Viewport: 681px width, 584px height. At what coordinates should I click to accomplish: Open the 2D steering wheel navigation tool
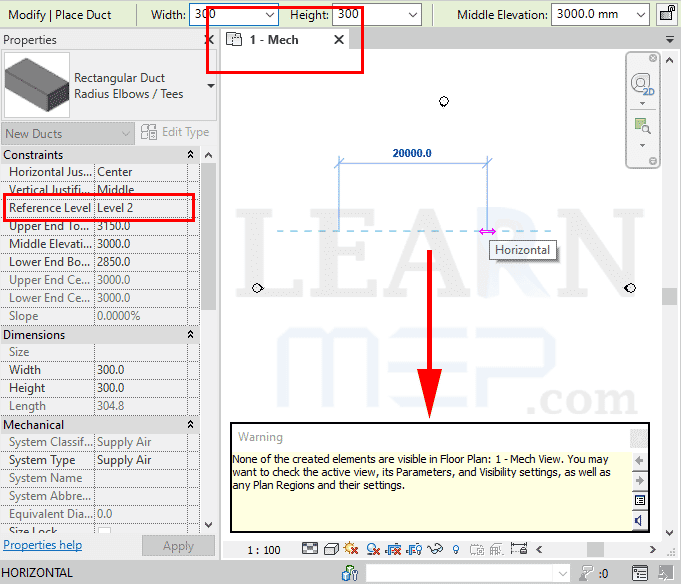tap(642, 84)
